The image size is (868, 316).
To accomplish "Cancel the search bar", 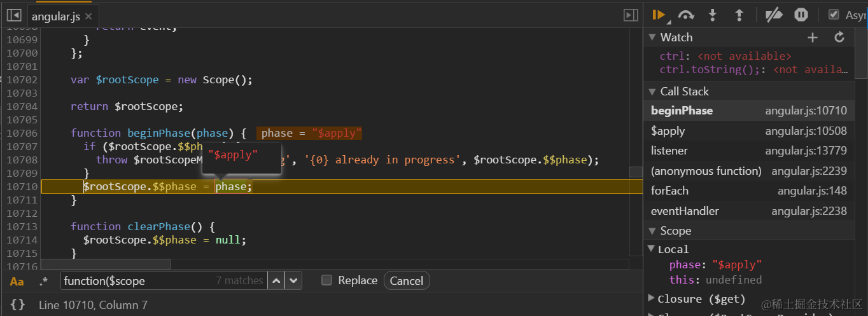I will 407,280.
